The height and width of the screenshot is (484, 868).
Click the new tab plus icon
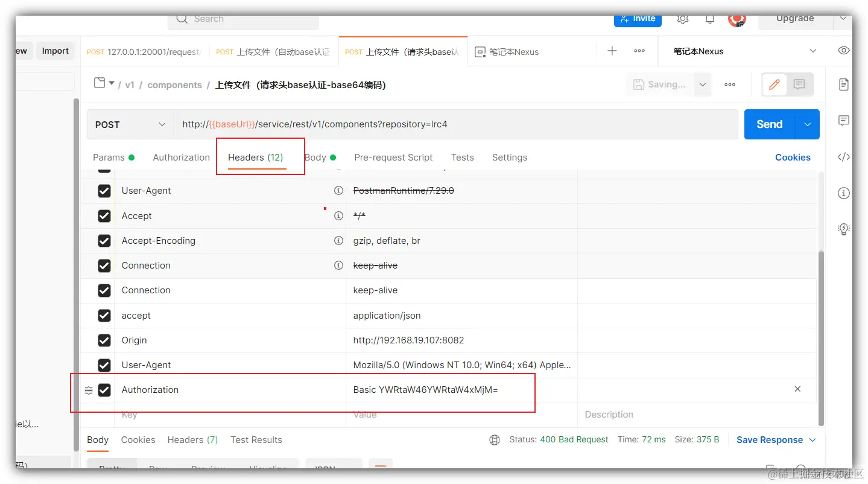(x=612, y=51)
